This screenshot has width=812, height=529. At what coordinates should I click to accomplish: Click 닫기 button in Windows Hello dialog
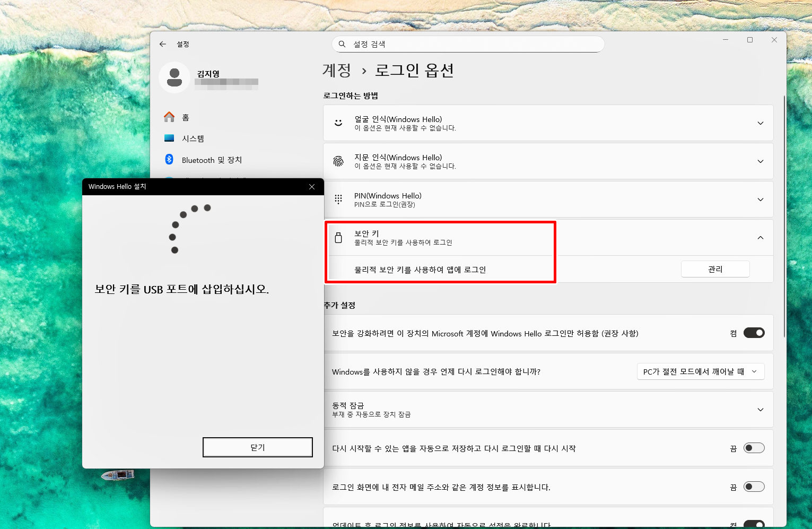(257, 447)
